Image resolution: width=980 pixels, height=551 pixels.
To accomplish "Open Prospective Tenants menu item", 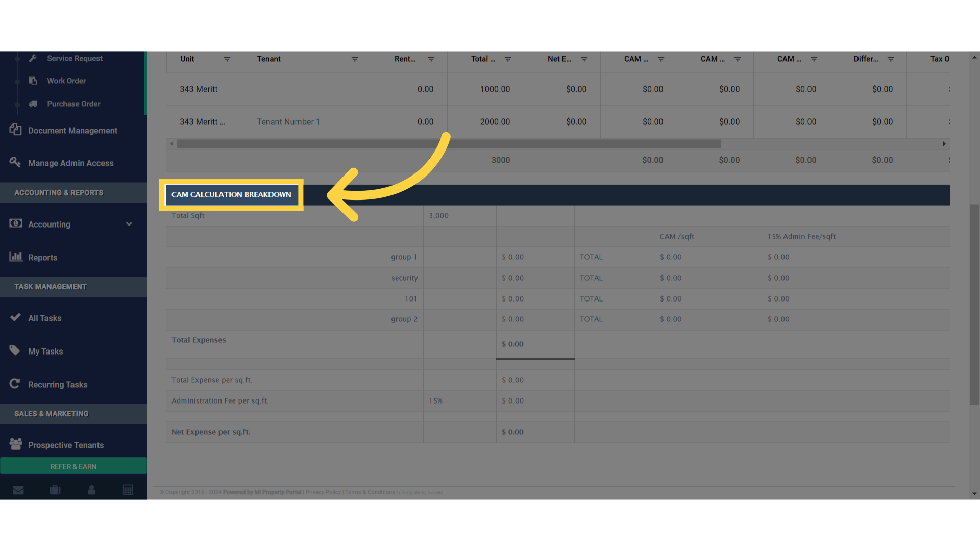I will point(66,445).
